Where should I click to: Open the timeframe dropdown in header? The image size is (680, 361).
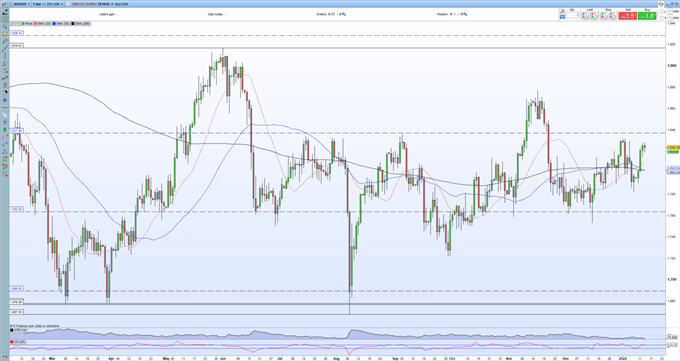click(38, 4)
